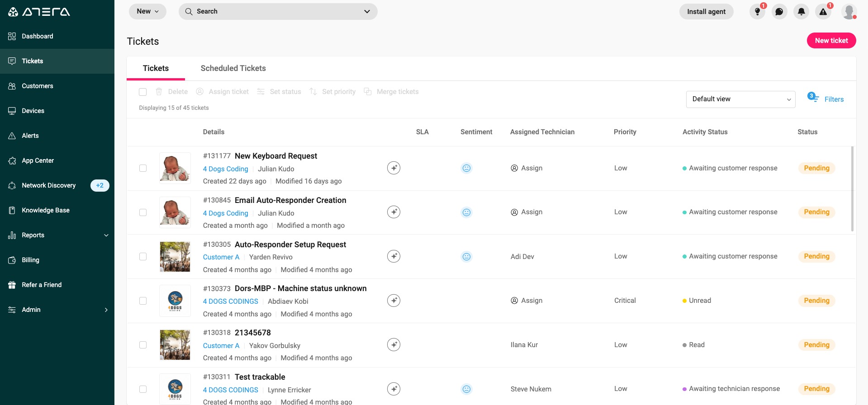Click Merge tickets bulk action
Screen dimensions: 868x405
(392, 92)
